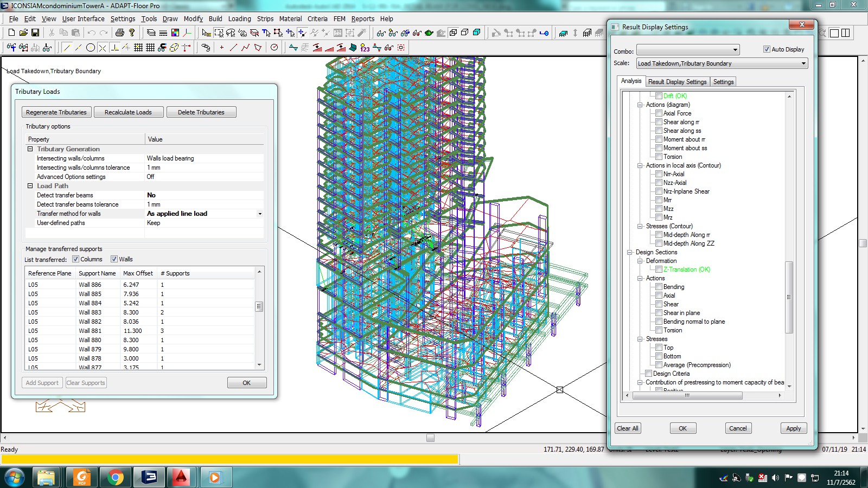Enable the Axial Force checkbox
The height and width of the screenshot is (488, 868).
tap(659, 113)
